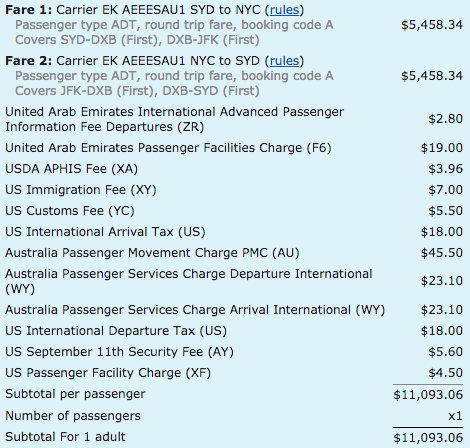Click the US International Departure Tax label
The width and height of the screenshot is (470, 448).
click(x=116, y=331)
